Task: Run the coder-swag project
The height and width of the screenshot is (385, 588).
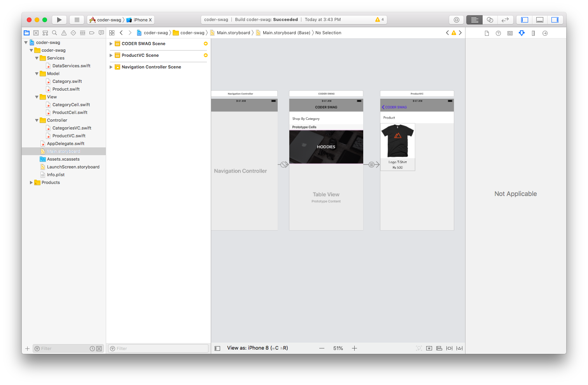Action: coord(59,19)
